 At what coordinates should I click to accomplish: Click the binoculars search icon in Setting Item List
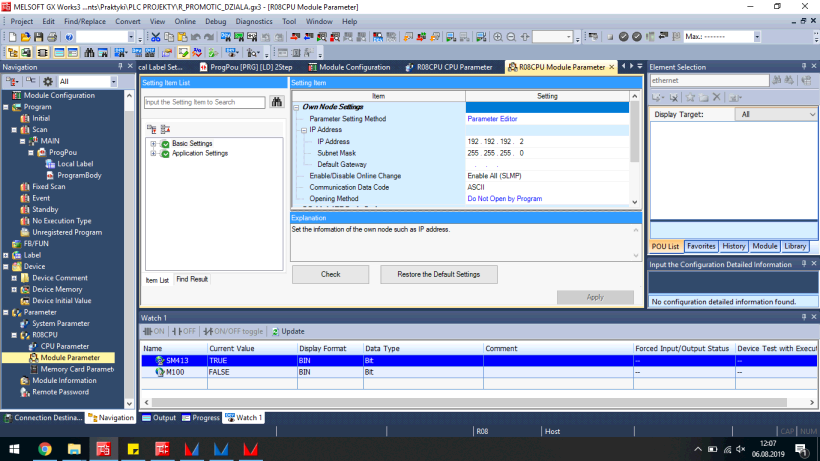tap(277, 102)
